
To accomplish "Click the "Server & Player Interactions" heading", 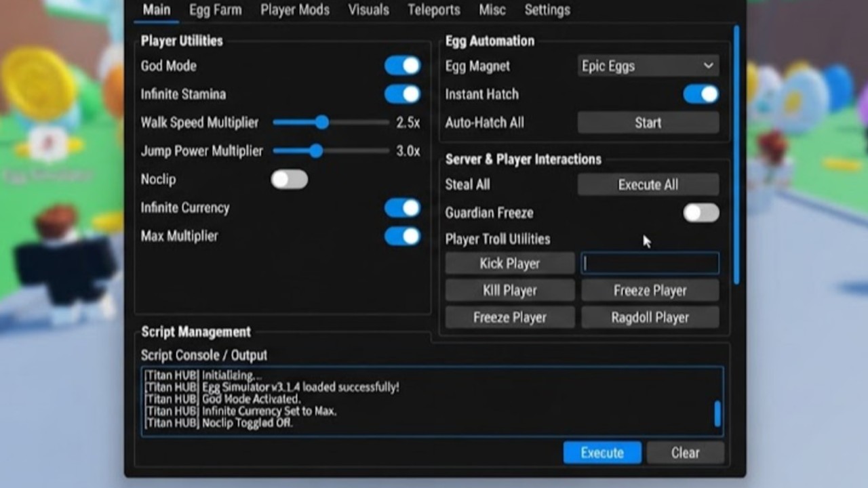I will (524, 159).
